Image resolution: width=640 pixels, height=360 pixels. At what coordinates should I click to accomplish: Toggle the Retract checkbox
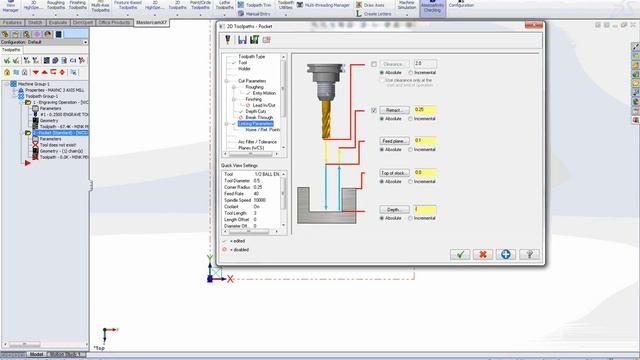(374, 110)
